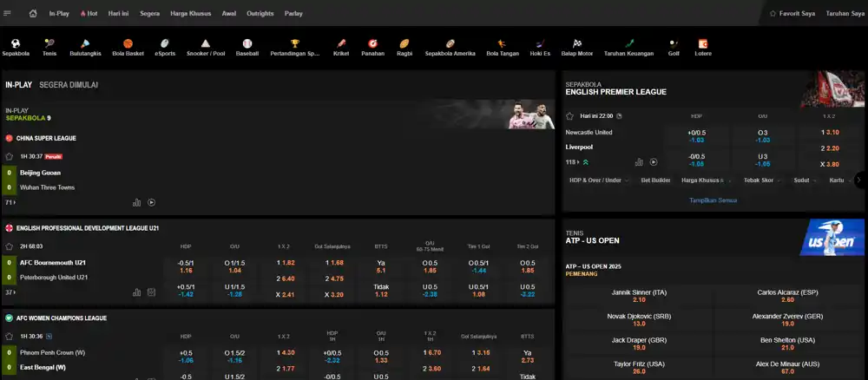Switch to IN-PLAY section tab

tap(19, 85)
